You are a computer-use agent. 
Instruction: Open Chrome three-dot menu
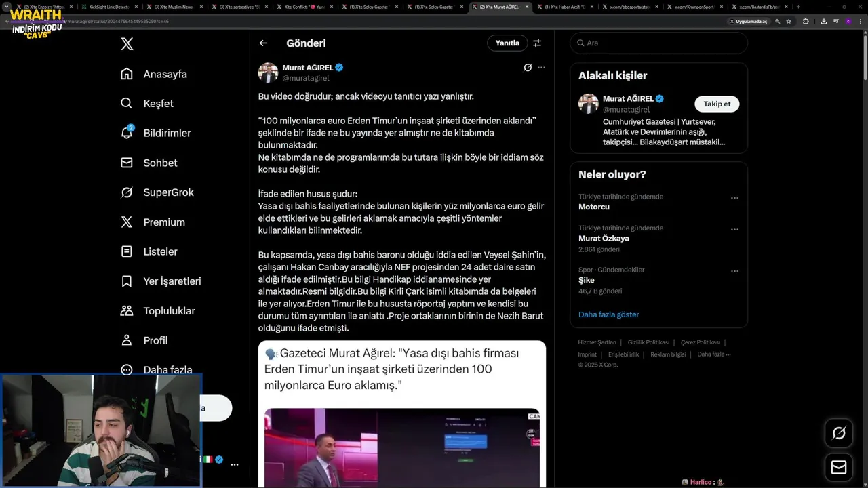(x=861, y=21)
